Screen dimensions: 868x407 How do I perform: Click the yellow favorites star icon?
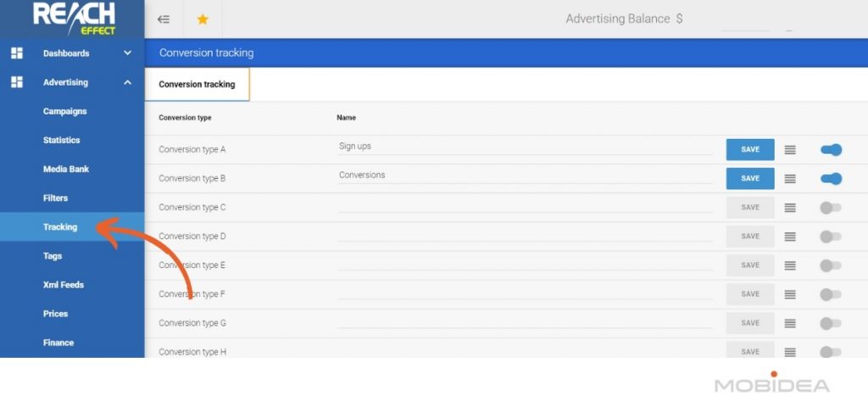203,19
